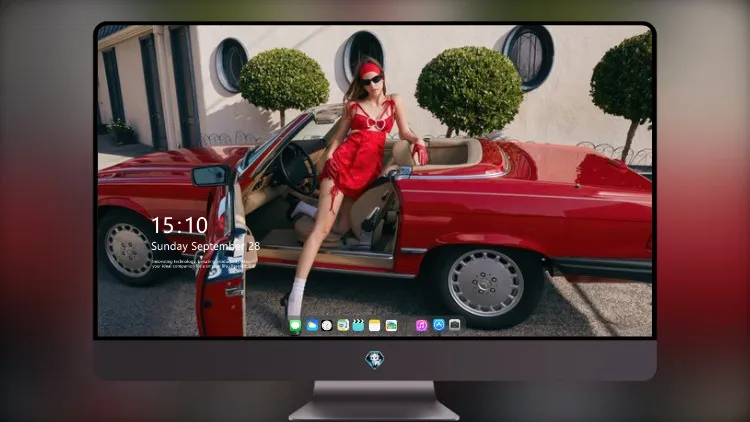The width and height of the screenshot is (750, 422).
Task: Launch the pink Music app
Action: point(421,325)
